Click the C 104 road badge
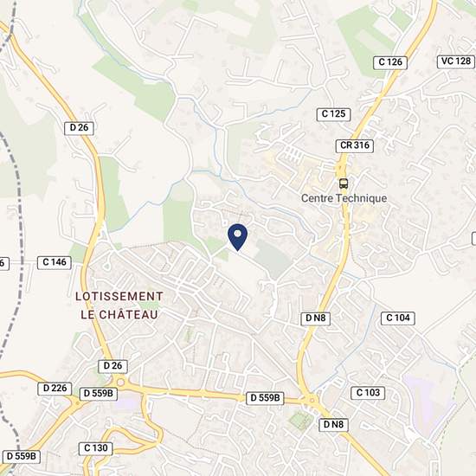 click(398, 318)
